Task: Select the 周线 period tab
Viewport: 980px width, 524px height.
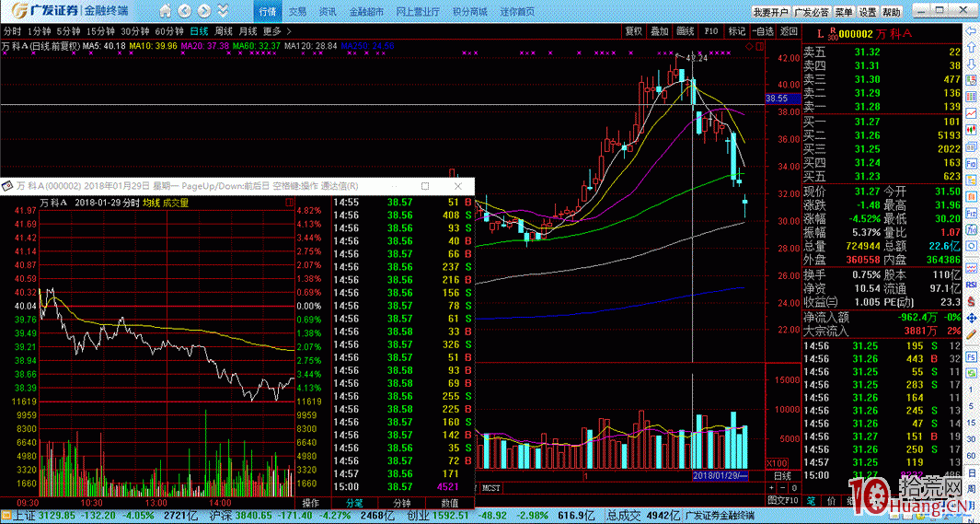Action: click(224, 31)
